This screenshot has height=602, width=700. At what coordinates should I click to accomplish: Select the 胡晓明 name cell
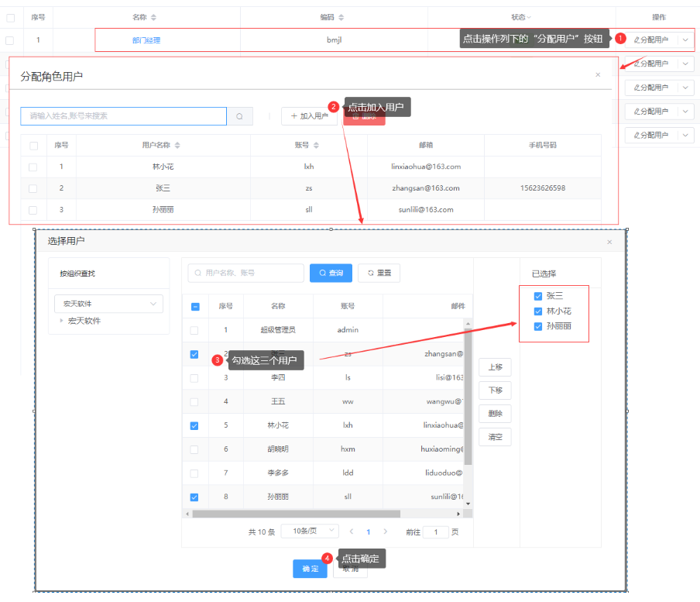[x=278, y=449]
